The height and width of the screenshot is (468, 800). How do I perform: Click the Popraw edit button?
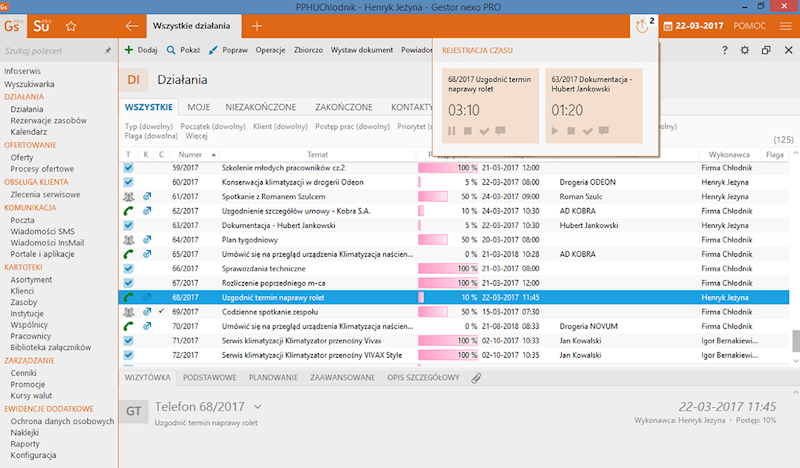228,50
